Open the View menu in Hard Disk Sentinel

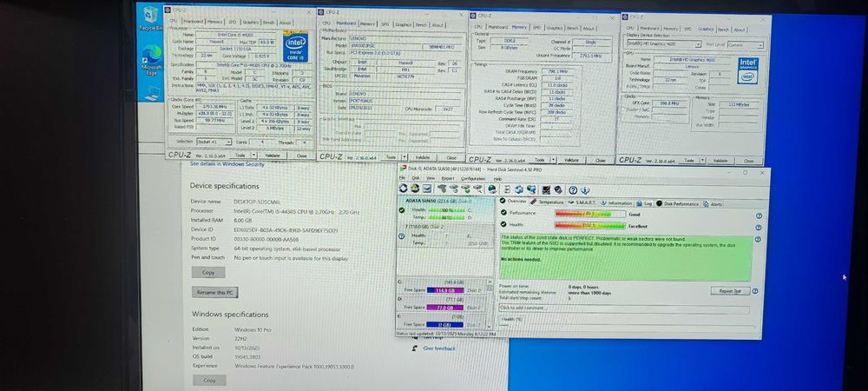click(x=431, y=178)
